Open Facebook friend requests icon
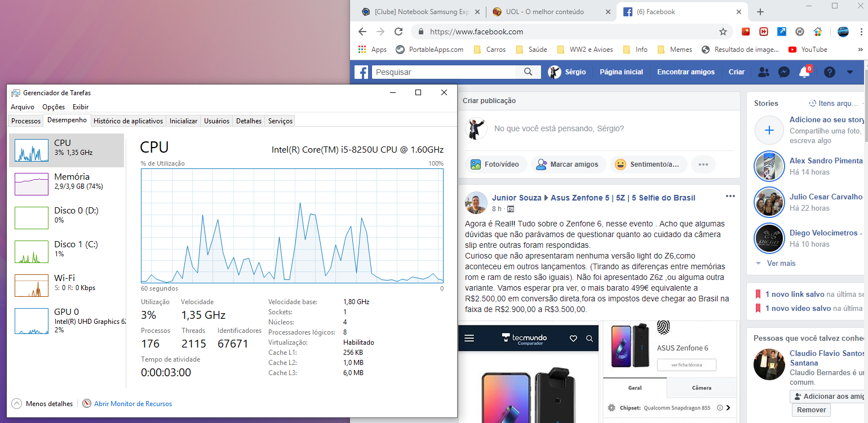The width and height of the screenshot is (868, 423). click(x=764, y=72)
